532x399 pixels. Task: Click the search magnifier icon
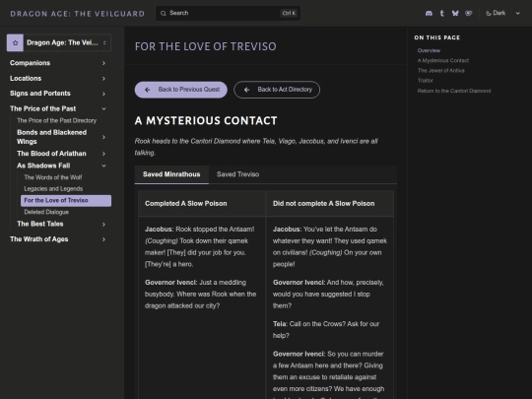[164, 13]
